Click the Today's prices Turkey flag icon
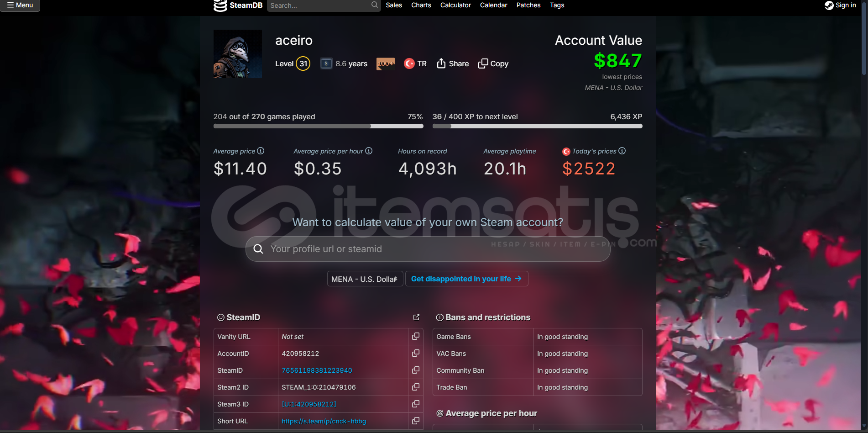The width and height of the screenshot is (868, 433). [x=566, y=151]
